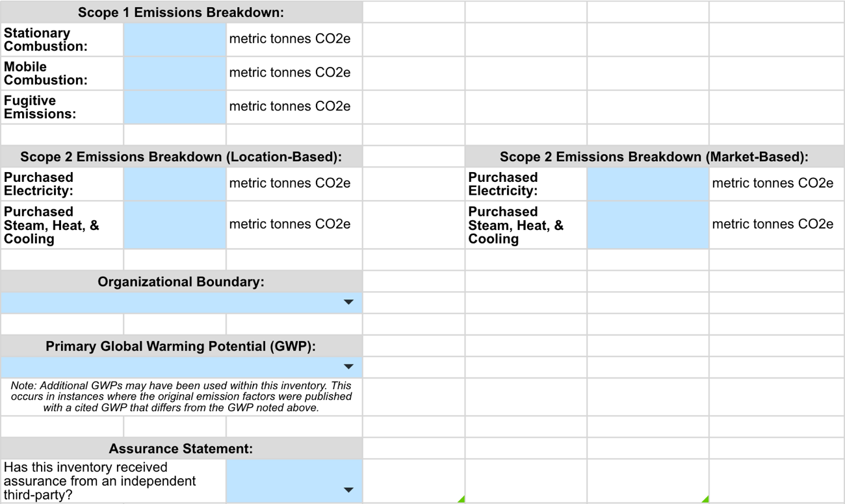This screenshot has height=504, width=845.
Task: Click the independent third-party assurance question cell
Action: click(114, 481)
